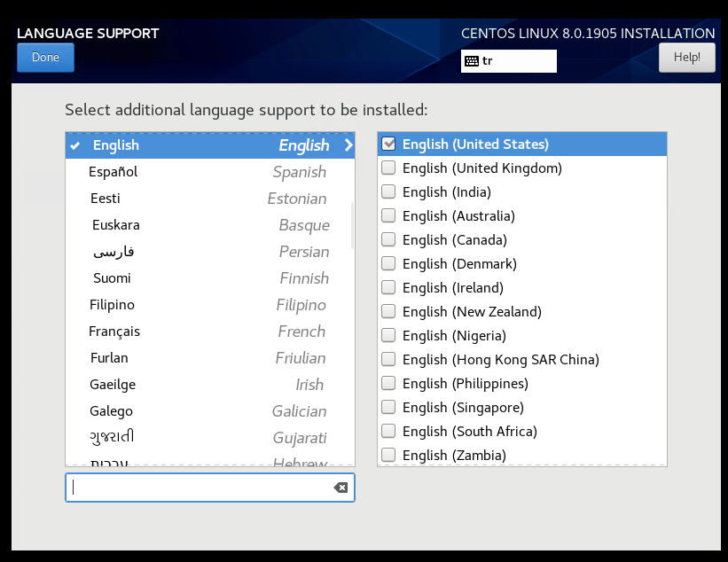
Task: Enable English (Ireland) checkbox
Action: click(388, 288)
